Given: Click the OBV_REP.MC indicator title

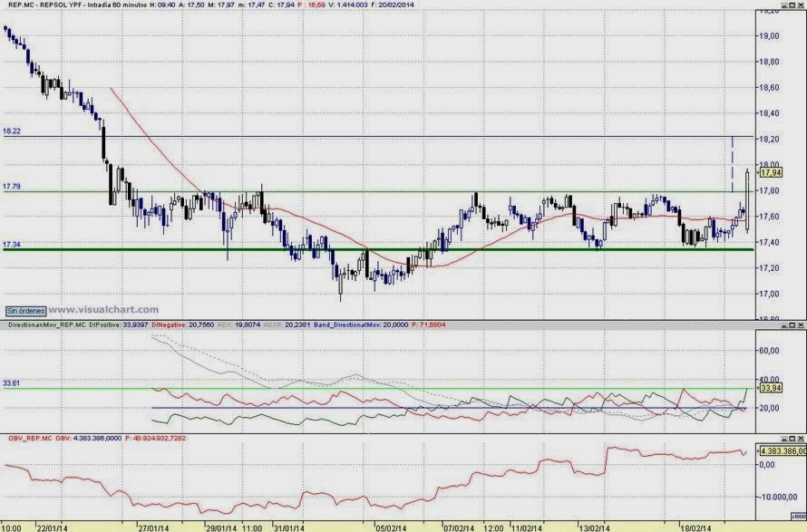Looking at the screenshot, I should coord(30,439).
